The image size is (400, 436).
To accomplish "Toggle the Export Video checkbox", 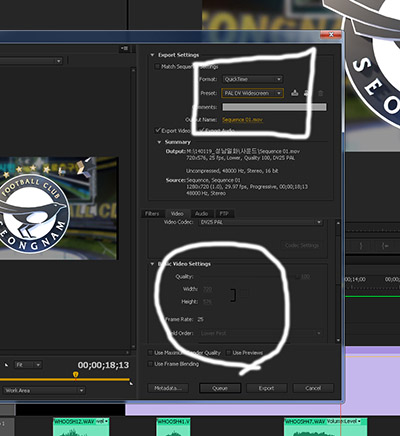I will pyautogui.click(x=158, y=130).
